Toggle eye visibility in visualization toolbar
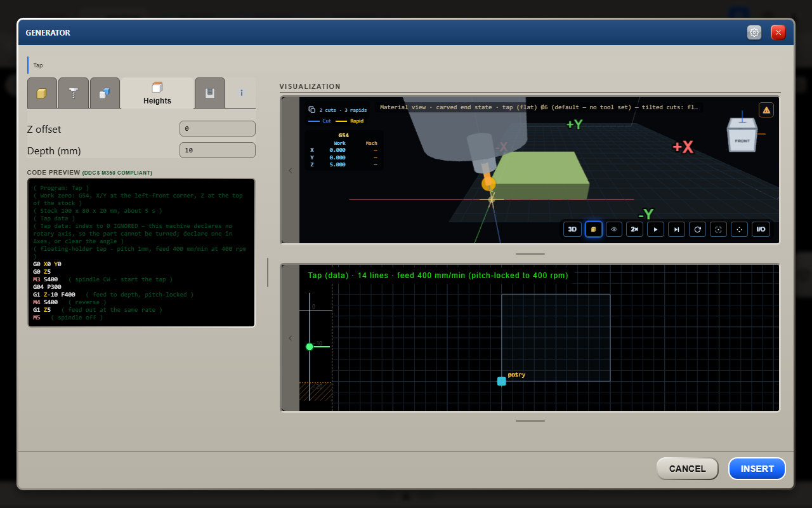 tap(614, 229)
